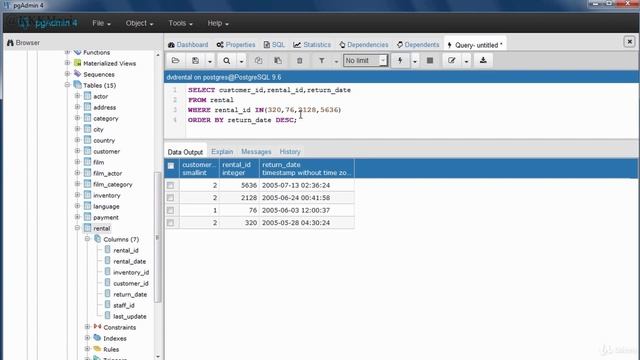Click the Filter funnel icon
The height and width of the screenshot is (360, 640).
(322, 61)
